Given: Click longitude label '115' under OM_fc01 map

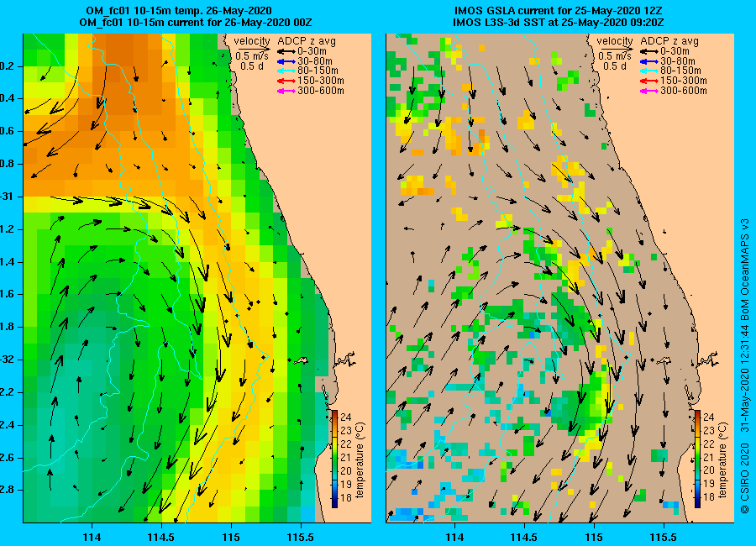Looking at the screenshot, I should pos(231,538).
